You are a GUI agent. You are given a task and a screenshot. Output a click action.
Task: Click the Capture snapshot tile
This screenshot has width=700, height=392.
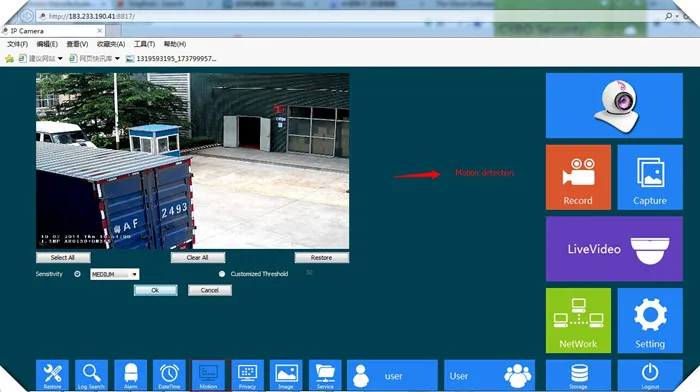(x=650, y=177)
